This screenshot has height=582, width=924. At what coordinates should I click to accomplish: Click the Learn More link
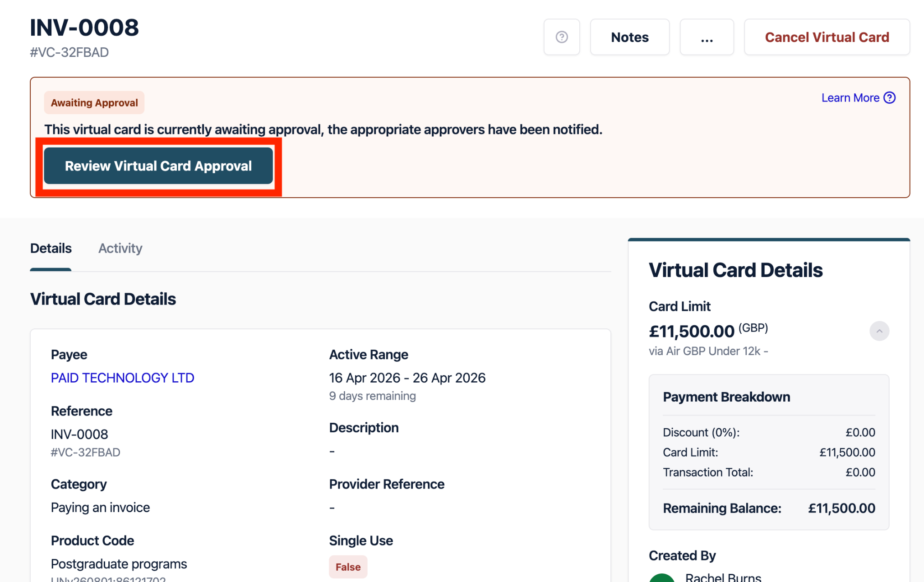(850, 98)
